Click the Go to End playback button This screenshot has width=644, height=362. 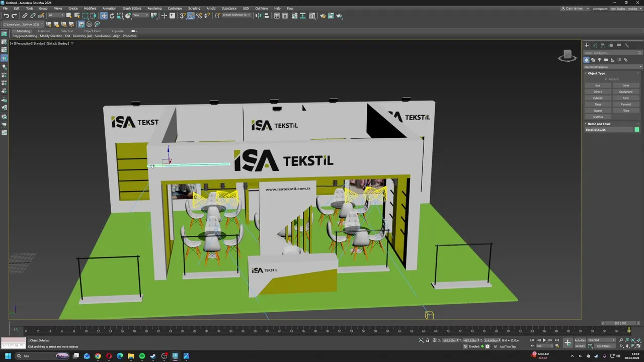coord(557,340)
